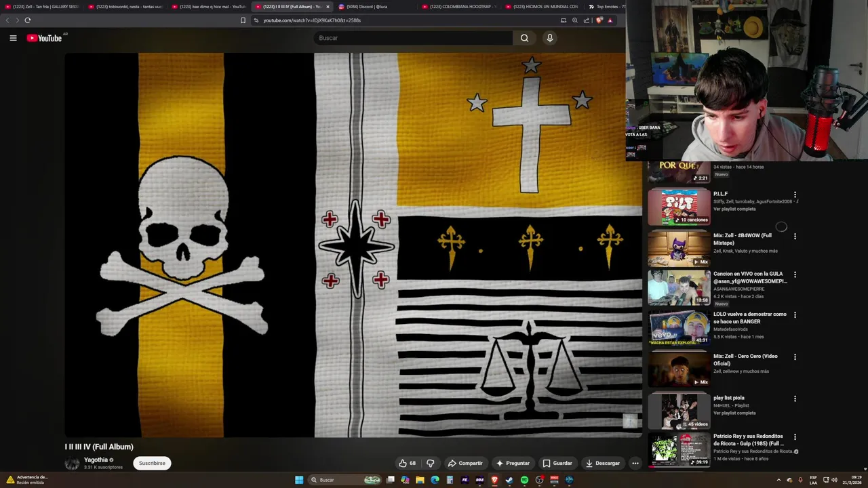Viewport: 868px width, 488px height.
Task: Click the Preguntar button
Action: tap(513, 464)
